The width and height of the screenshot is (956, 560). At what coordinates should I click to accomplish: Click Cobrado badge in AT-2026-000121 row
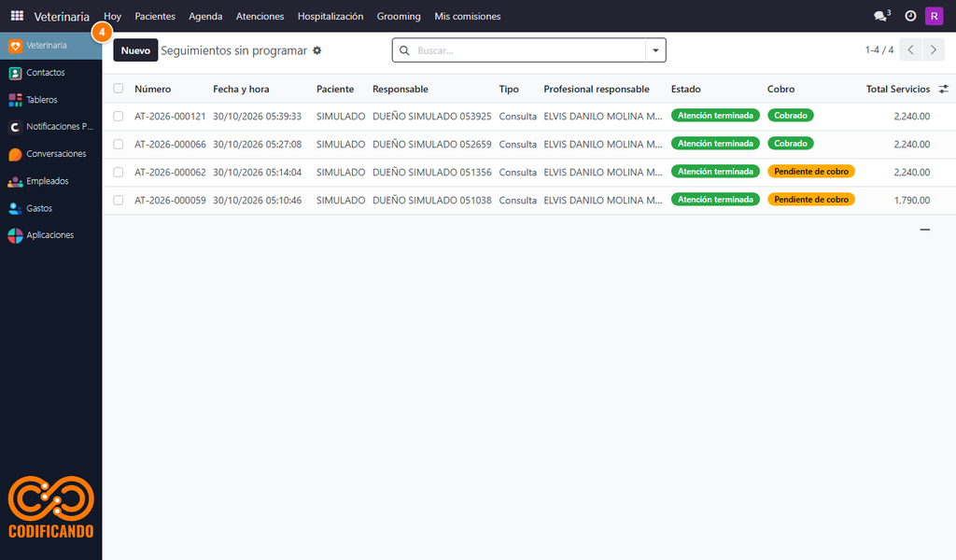(791, 115)
